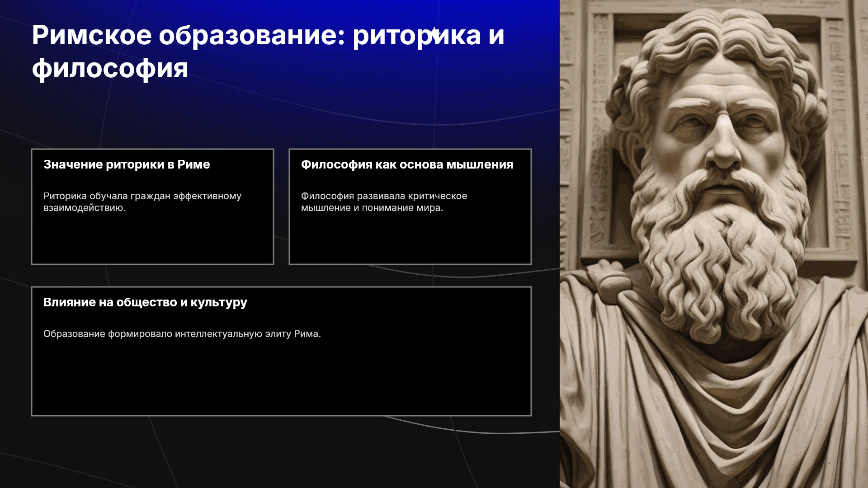Viewport: 868px width, 488px height.
Task: Click the sparkle icon in the slide title
Action: click(434, 34)
